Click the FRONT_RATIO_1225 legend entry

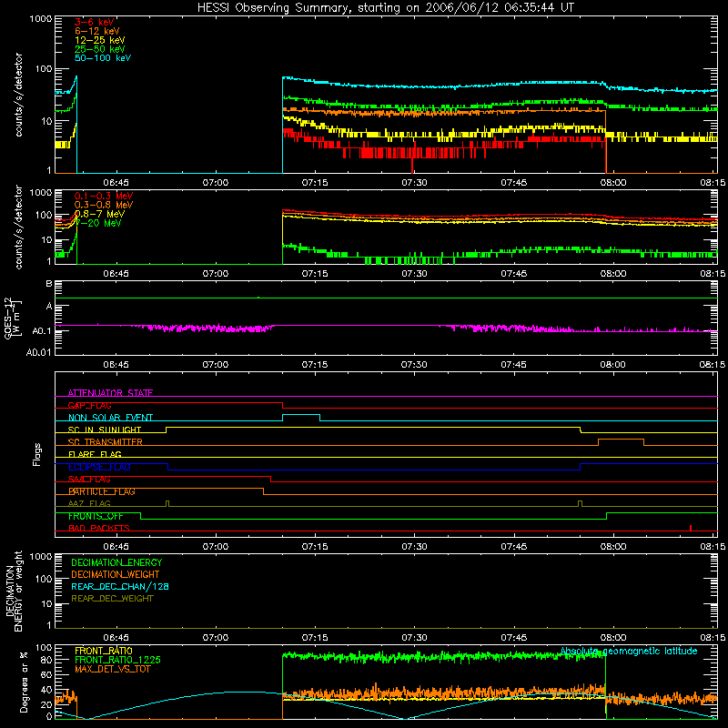coord(117,660)
